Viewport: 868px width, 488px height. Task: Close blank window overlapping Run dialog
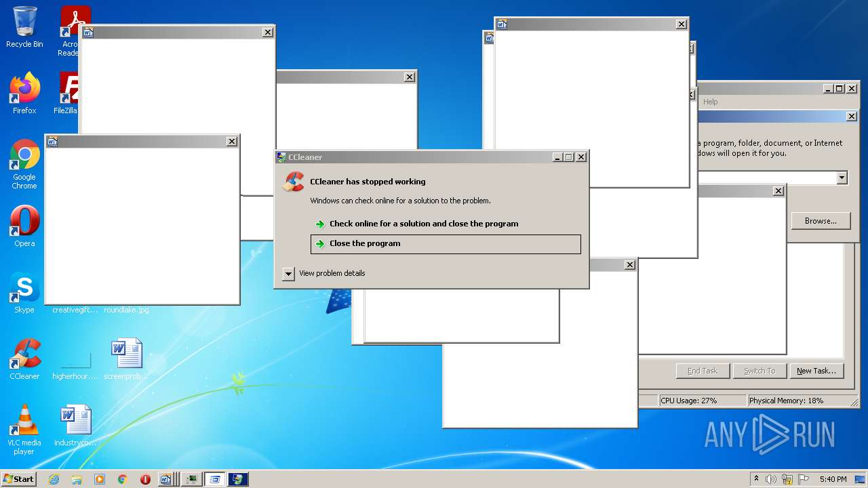(778, 191)
